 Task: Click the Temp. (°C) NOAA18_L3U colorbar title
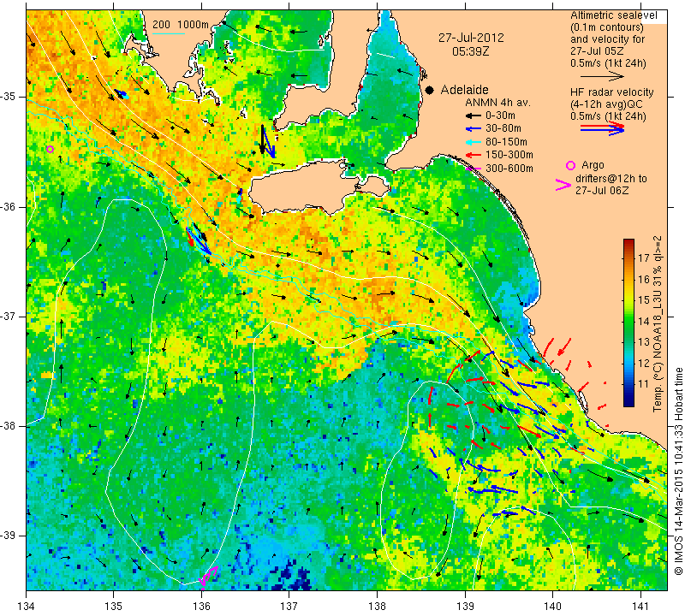click(658, 324)
